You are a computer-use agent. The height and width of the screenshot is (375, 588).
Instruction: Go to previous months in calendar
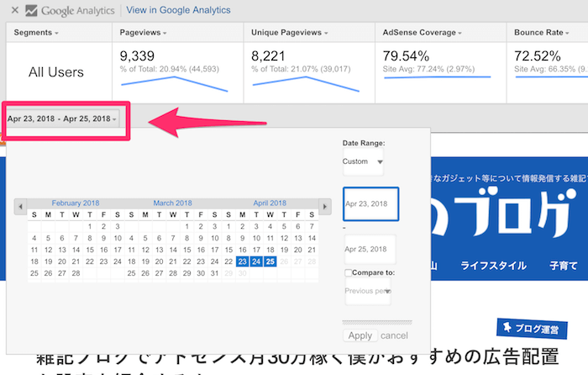click(21, 207)
